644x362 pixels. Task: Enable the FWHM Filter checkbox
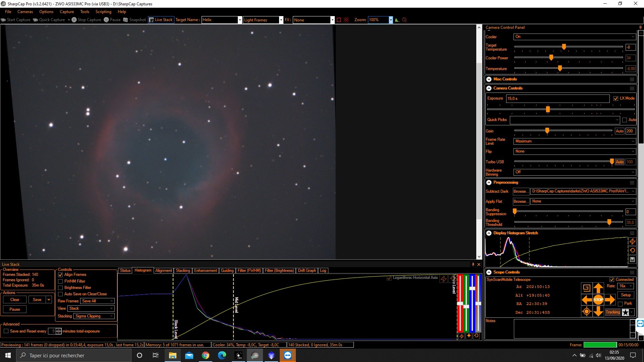(60, 281)
